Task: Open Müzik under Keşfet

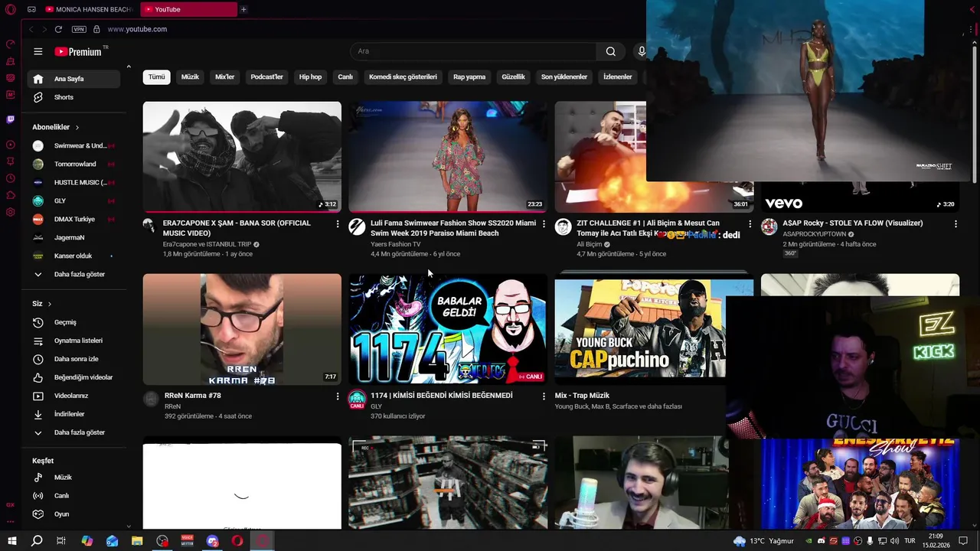Action: tap(73, 478)
